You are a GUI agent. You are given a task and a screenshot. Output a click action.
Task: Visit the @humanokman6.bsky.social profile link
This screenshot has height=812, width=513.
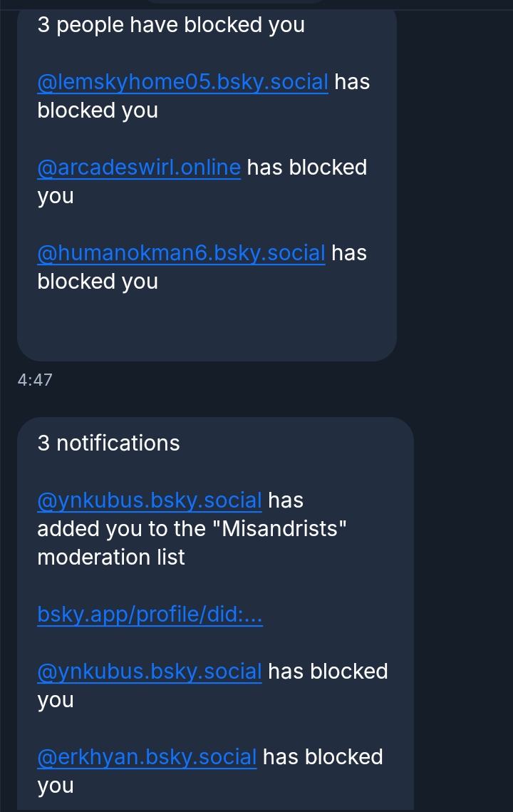(181, 253)
